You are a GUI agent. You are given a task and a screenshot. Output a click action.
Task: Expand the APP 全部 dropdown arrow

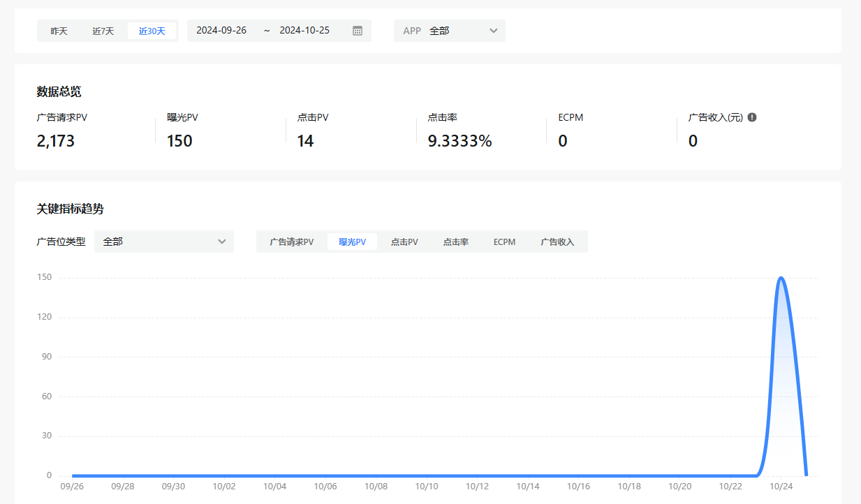coord(494,31)
